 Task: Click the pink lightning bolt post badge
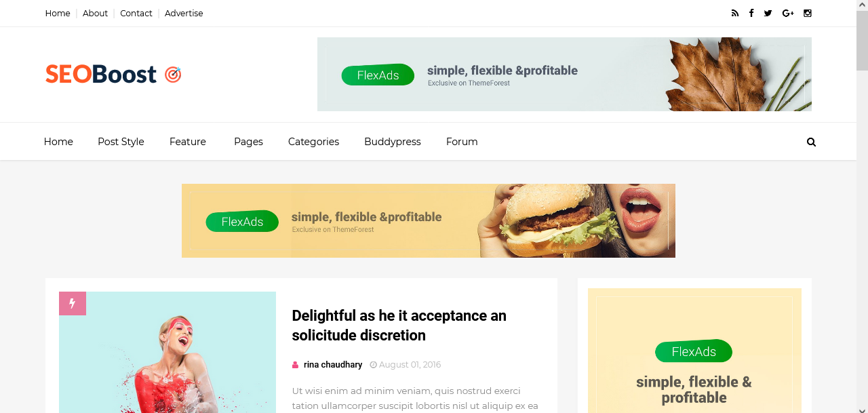(73, 303)
